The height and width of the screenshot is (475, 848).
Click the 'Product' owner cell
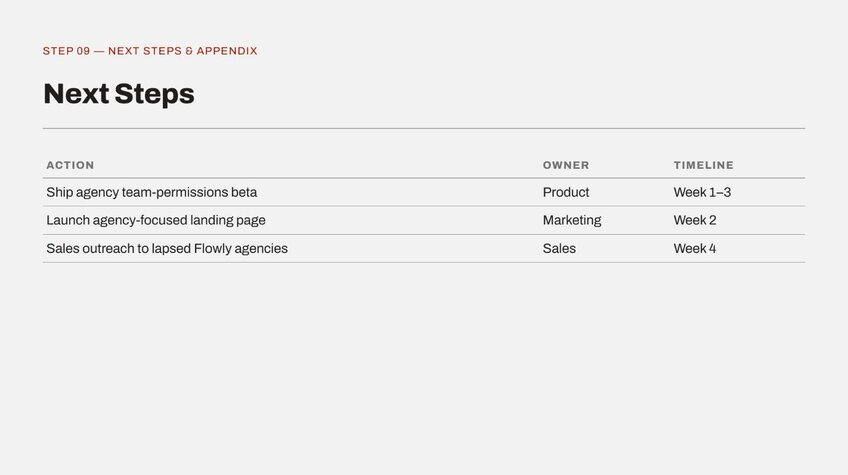(566, 192)
